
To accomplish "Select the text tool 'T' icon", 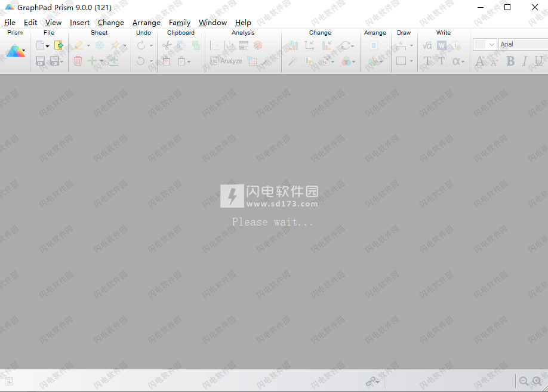I will coord(427,61).
